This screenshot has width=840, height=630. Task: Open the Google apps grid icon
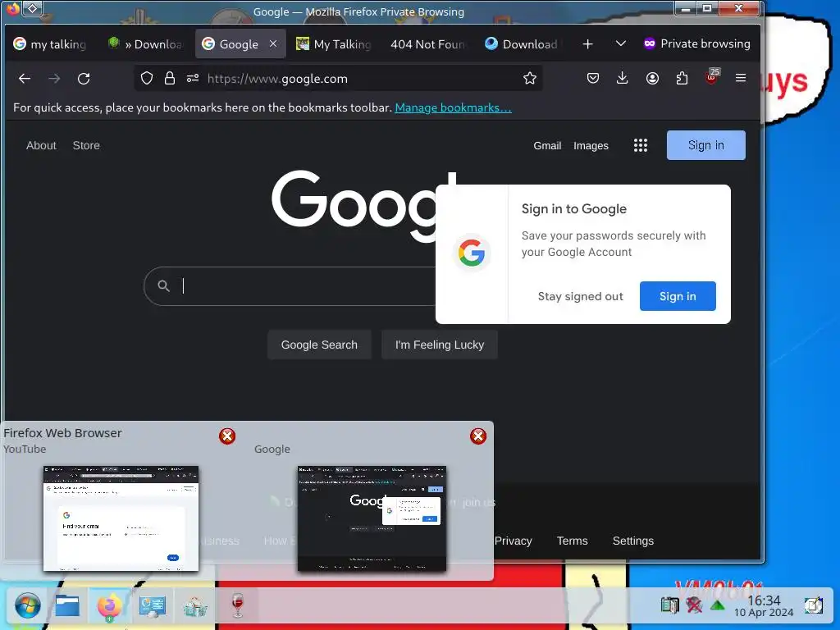640,145
